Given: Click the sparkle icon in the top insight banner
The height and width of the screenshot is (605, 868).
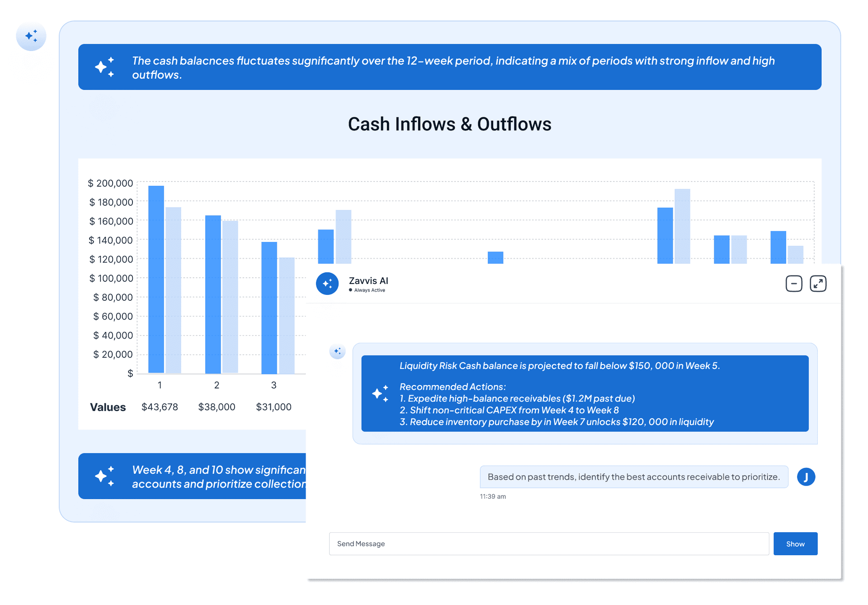Looking at the screenshot, I should [105, 67].
